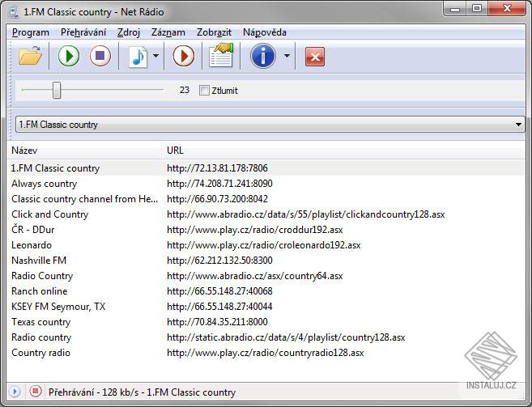Click the volume slider thumb
This screenshot has height=407, width=532.
click(x=57, y=91)
